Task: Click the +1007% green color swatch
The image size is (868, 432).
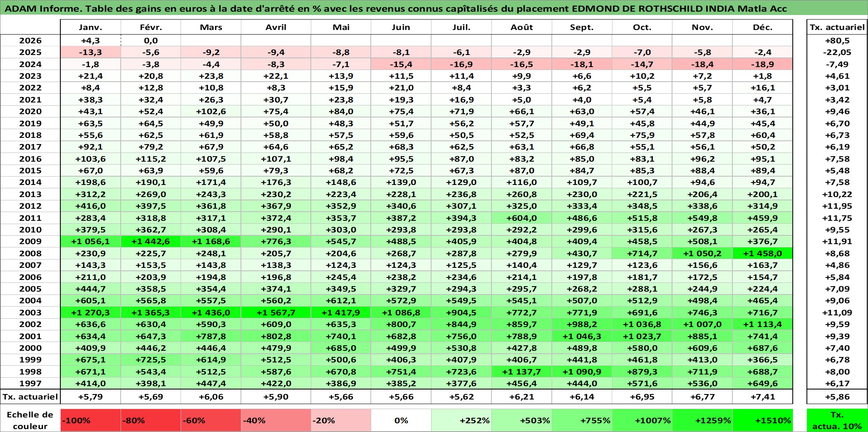Action: pos(642,420)
